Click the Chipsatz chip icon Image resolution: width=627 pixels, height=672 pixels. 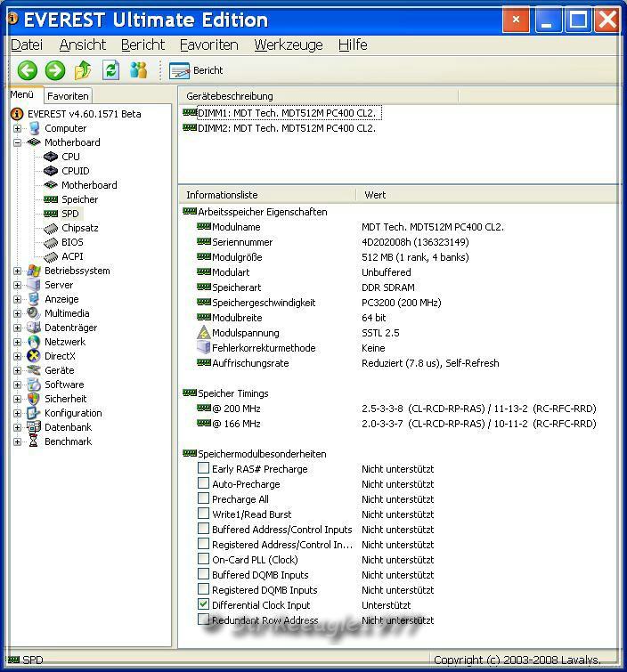click(51, 229)
